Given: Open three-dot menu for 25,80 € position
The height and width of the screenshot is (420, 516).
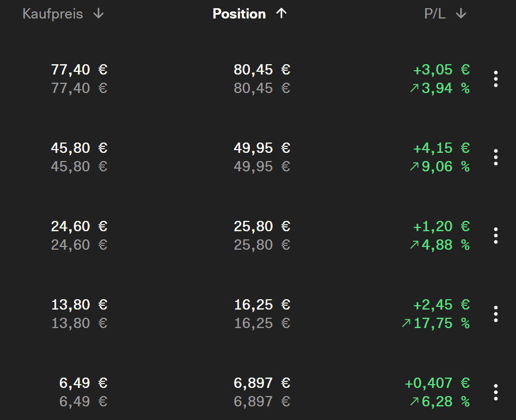Looking at the screenshot, I should pyautogui.click(x=495, y=236).
